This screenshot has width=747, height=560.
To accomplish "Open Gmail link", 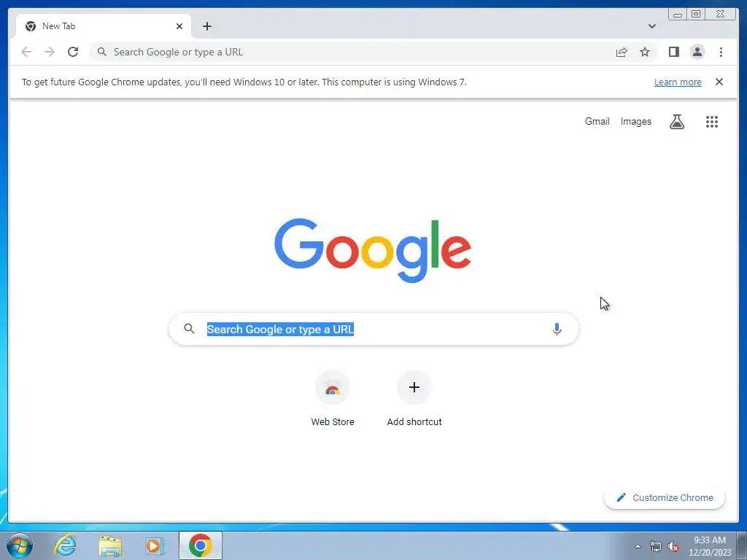I will 597,122.
